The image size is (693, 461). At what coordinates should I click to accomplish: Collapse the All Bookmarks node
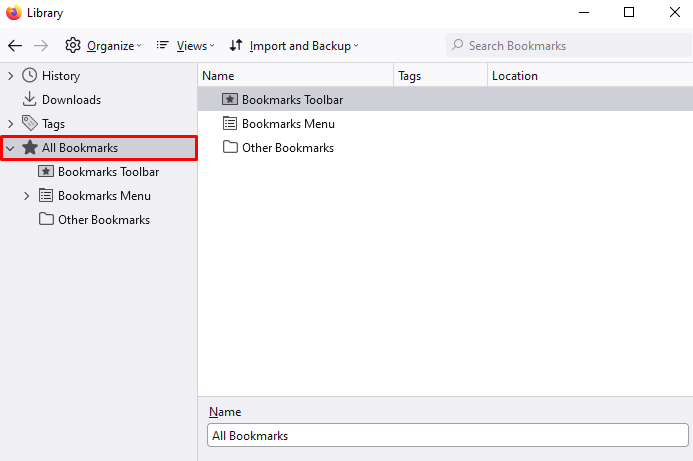click(10, 148)
